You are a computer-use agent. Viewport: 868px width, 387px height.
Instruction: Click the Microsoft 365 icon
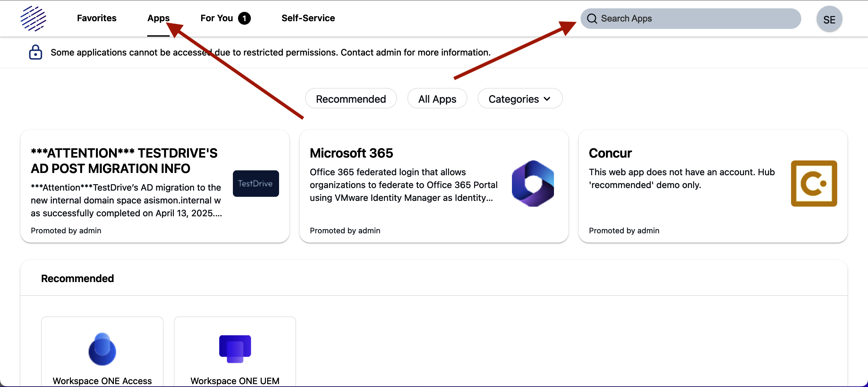[532, 183]
